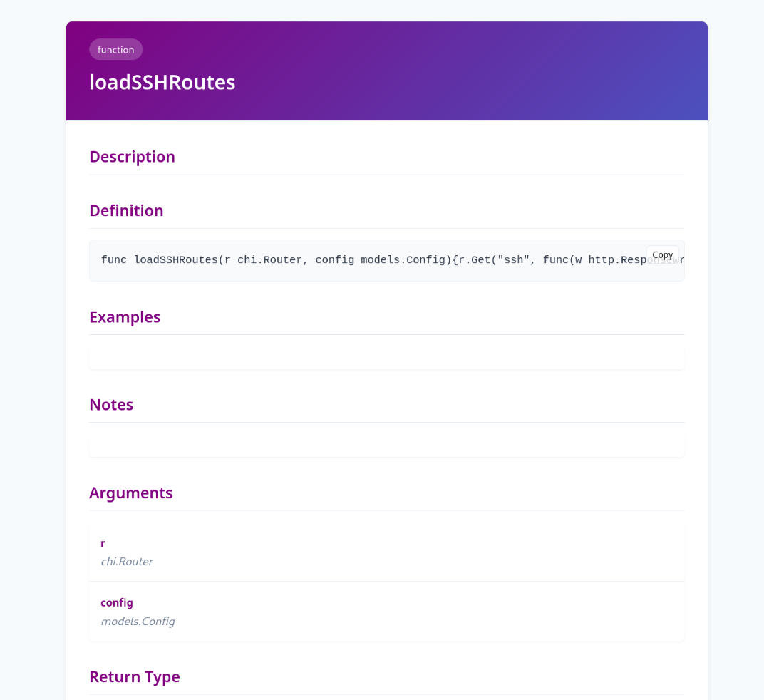
Task: Click the chi.Router type text
Action: click(127, 562)
